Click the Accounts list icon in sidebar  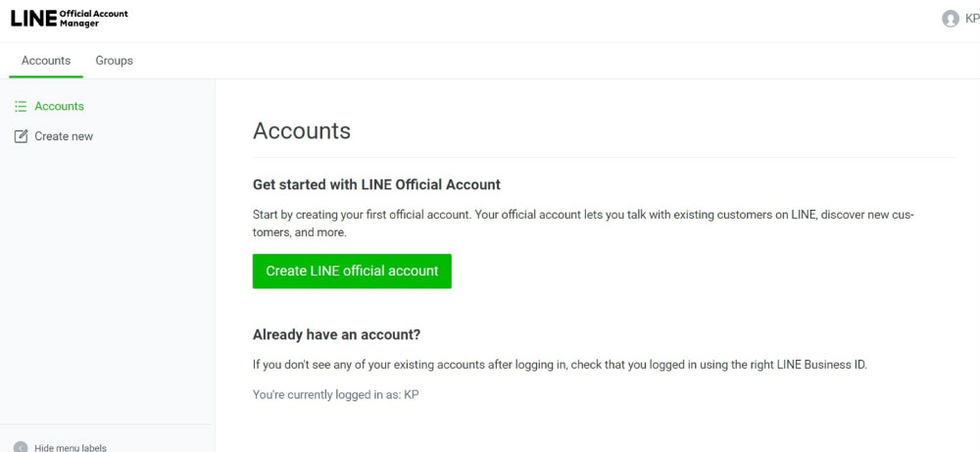tap(21, 106)
